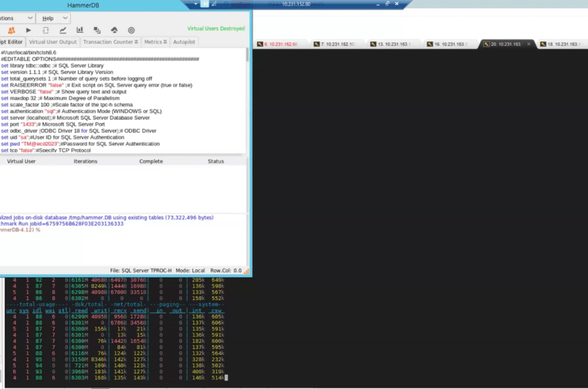
Task: Click the terminal header 'csw' column label
Action: (216, 311)
